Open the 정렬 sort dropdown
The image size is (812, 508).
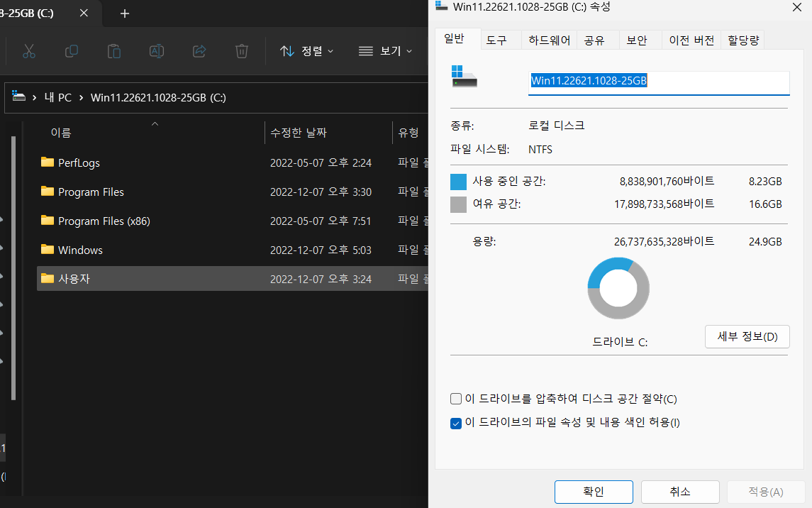tap(306, 51)
